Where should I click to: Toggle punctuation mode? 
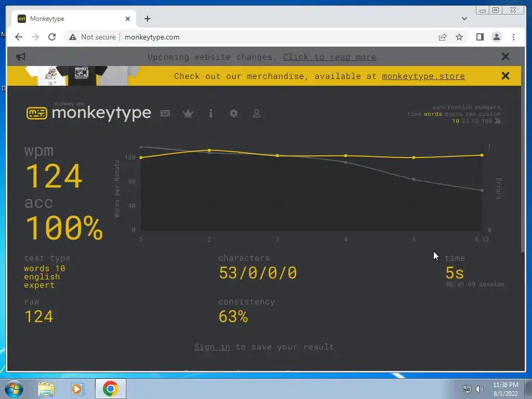coord(451,107)
